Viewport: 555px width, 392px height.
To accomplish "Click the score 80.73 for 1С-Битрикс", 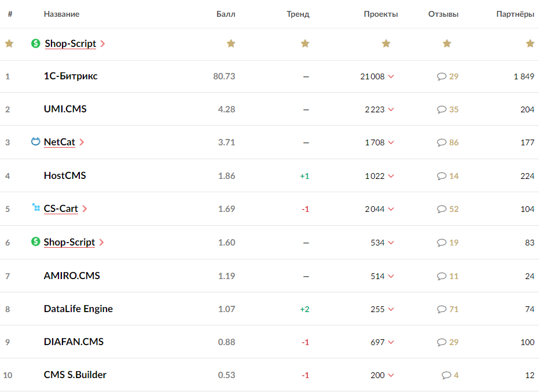I will [x=224, y=76].
